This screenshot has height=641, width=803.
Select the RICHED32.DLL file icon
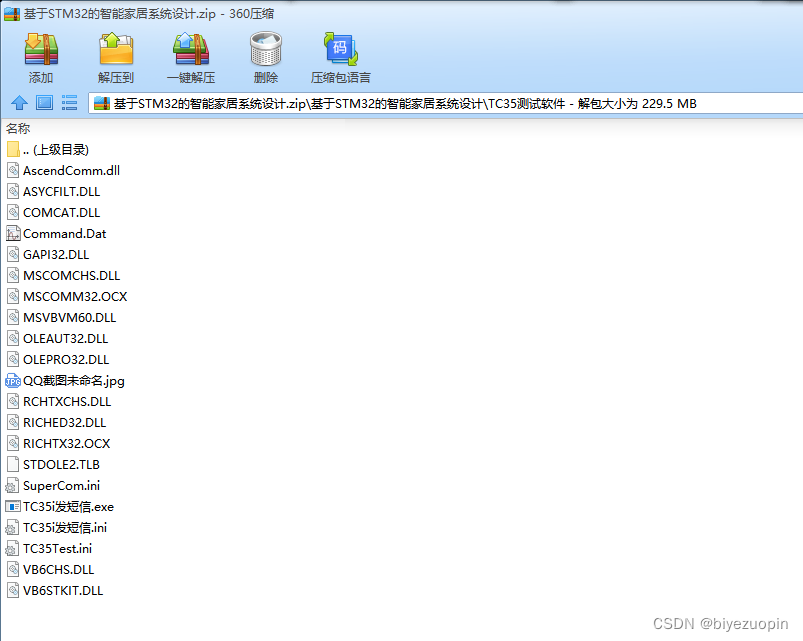(x=13, y=422)
